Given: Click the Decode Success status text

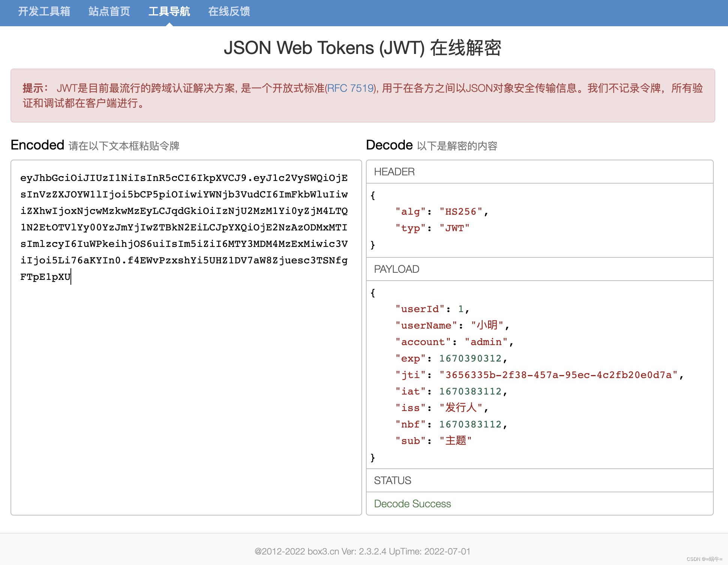Looking at the screenshot, I should 412,504.
